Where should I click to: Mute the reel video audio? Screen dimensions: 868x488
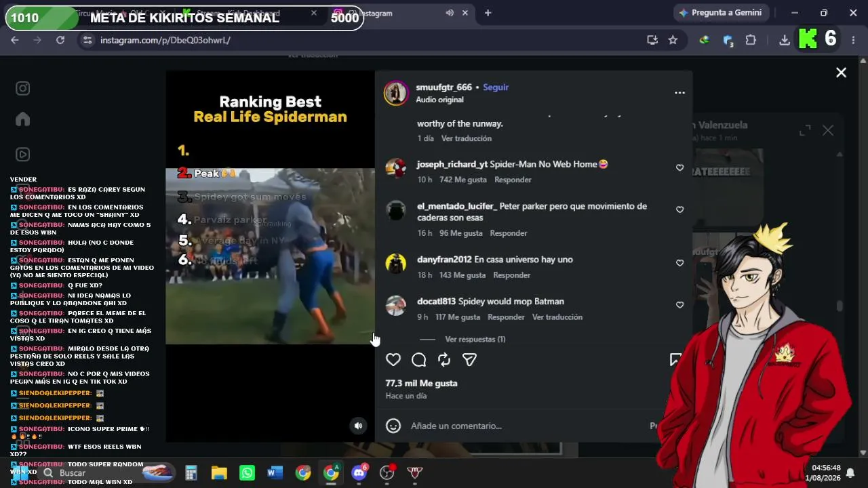pyautogui.click(x=358, y=426)
